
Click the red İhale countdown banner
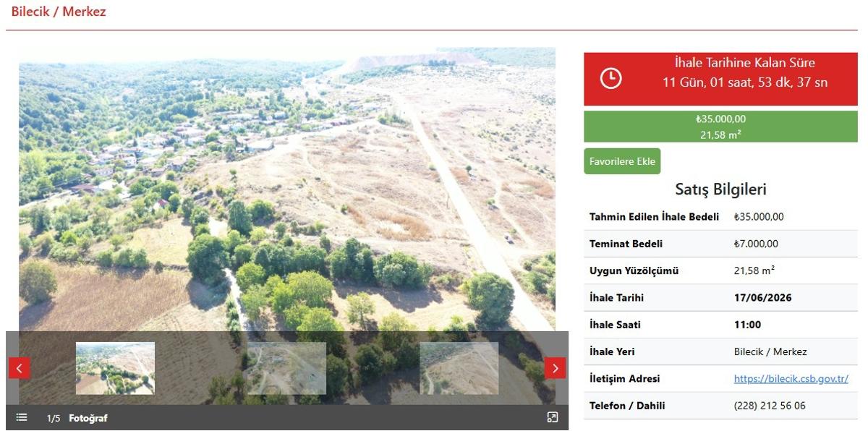coord(720,78)
